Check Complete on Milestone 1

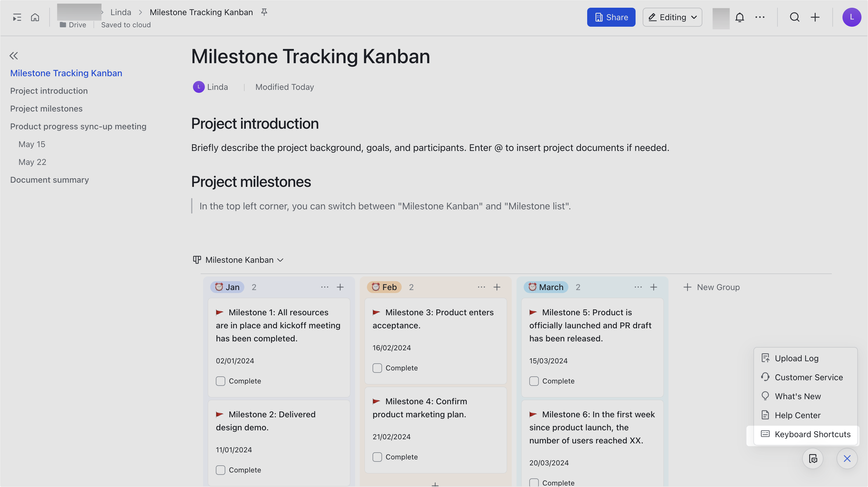(x=220, y=381)
